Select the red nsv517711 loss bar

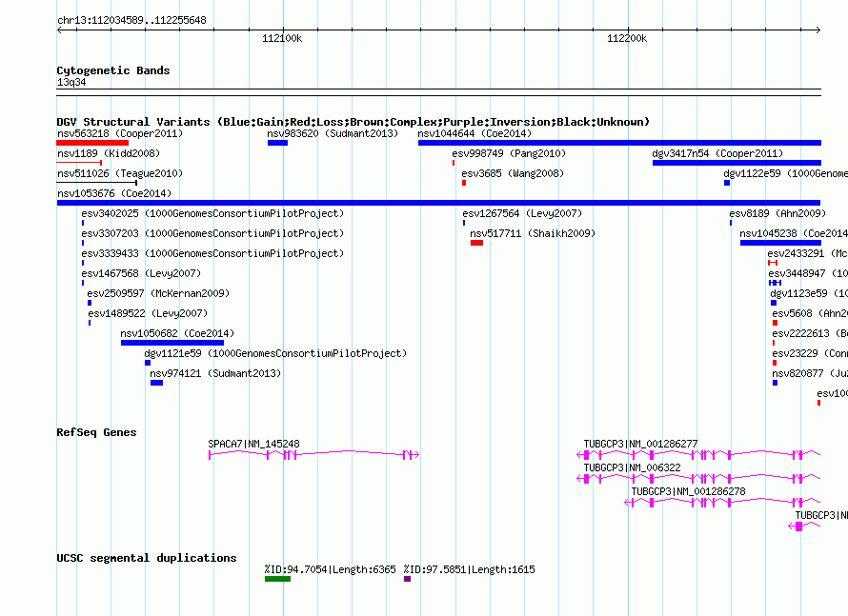477,243
